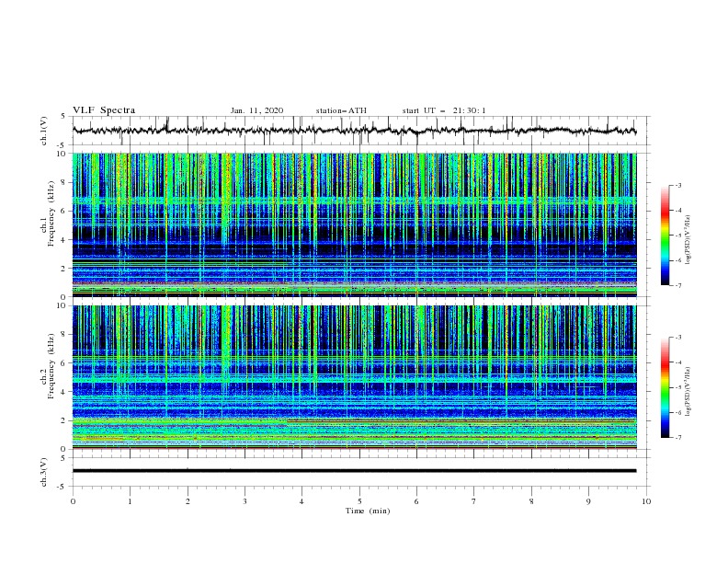Click the time axis tick label "1"
728x563 pixels.
[131, 501]
